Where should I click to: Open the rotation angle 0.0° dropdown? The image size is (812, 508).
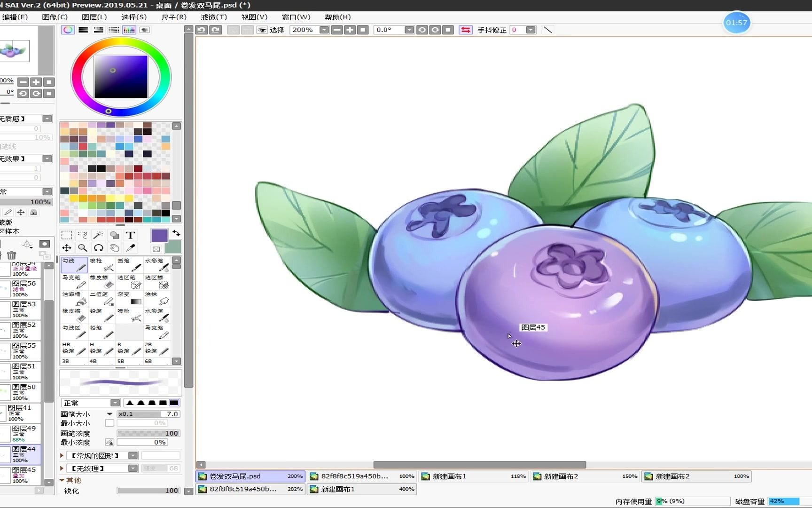click(409, 30)
